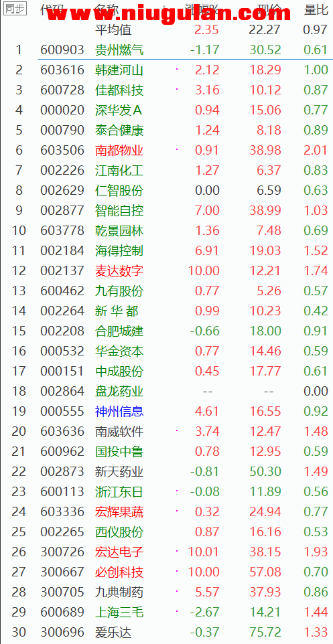Select 佳都科技 in the list
333x644 pixels.
pos(119,90)
